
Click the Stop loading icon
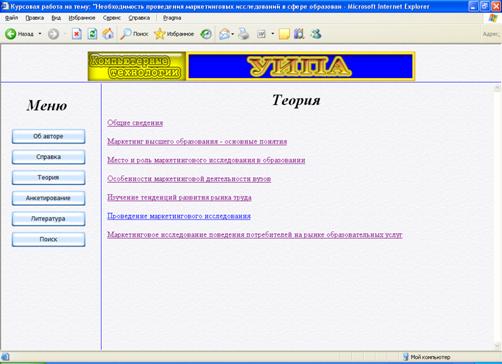pos(77,34)
